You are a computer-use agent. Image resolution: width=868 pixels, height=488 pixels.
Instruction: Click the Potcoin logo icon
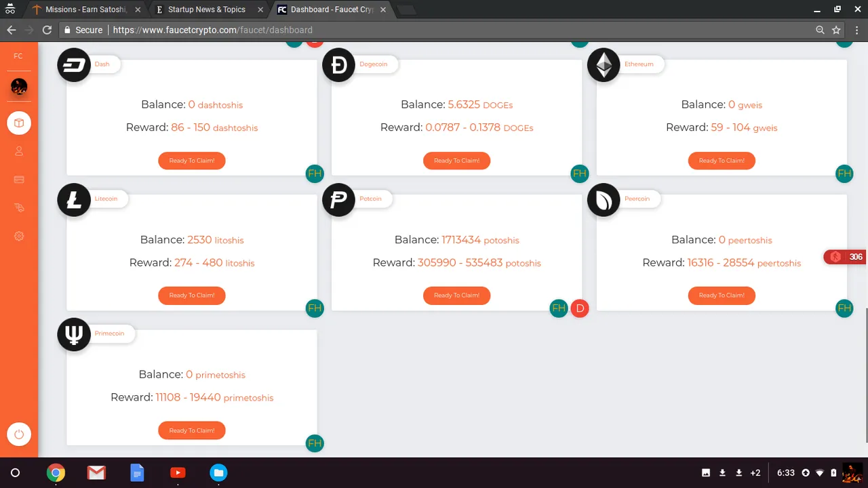pos(338,200)
